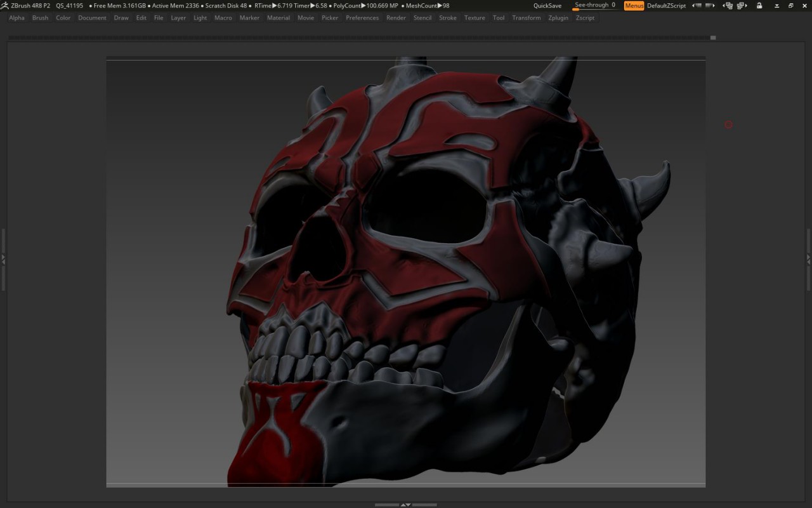Open the Movie menu
The width and height of the screenshot is (812, 508).
[x=306, y=18]
